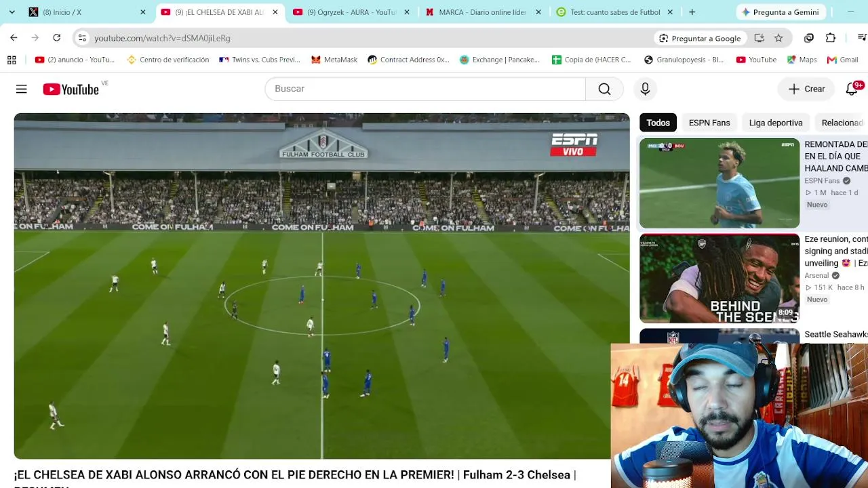
Task: Click the browser address bar URL
Action: tap(162, 38)
